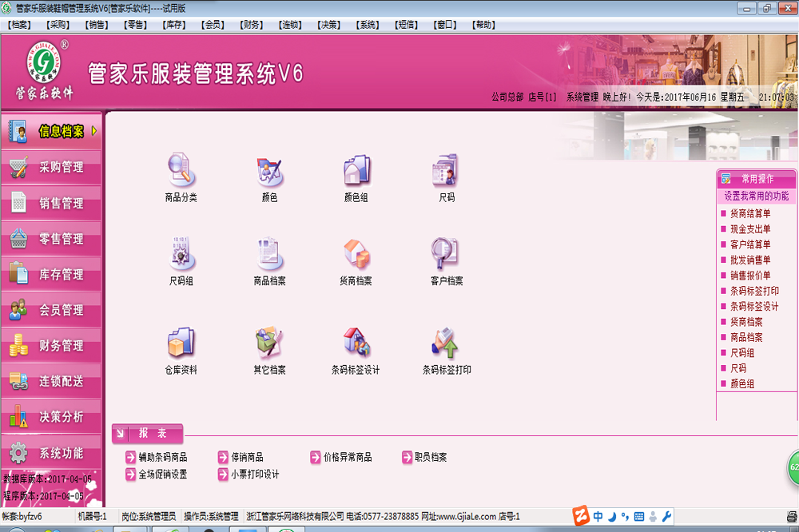Click the 常用操作 panel header

pos(756,179)
